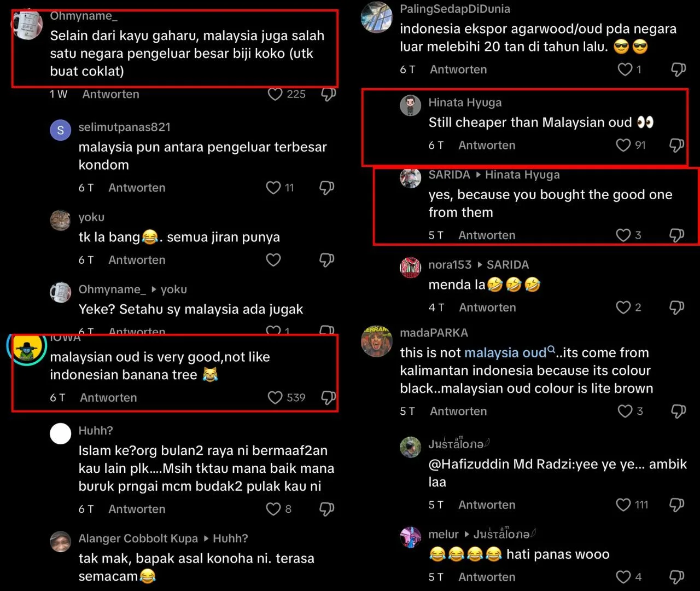Viewport: 700px width, 591px height.
Task: Reply to Hinata Hyuga's comment via Antworten
Action: [x=487, y=145]
